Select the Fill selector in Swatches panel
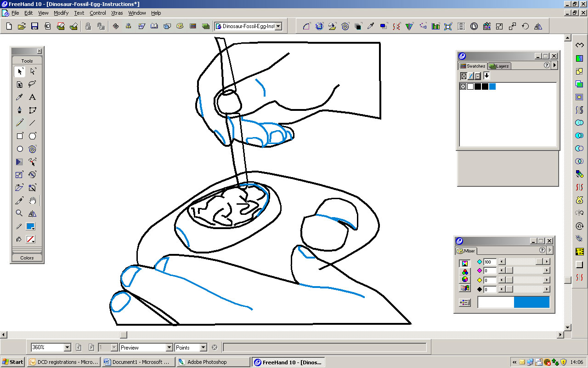This screenshot has width=588, height=368. tap(464, 76)
